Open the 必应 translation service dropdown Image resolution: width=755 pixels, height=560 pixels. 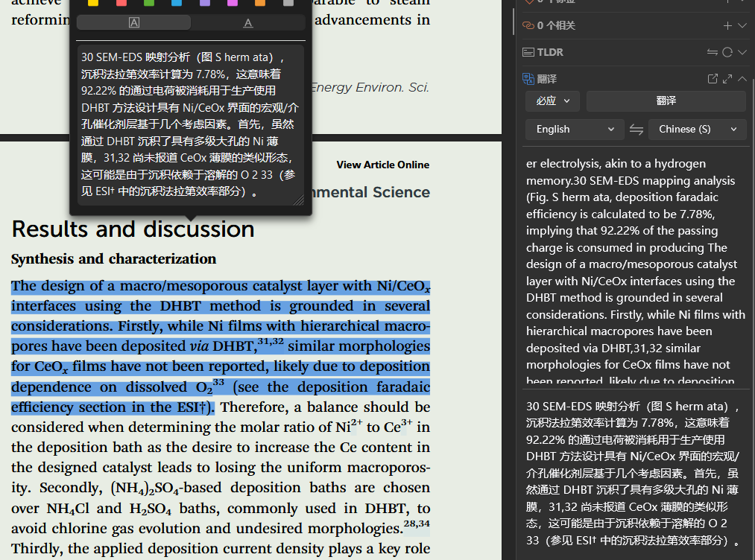552,101
